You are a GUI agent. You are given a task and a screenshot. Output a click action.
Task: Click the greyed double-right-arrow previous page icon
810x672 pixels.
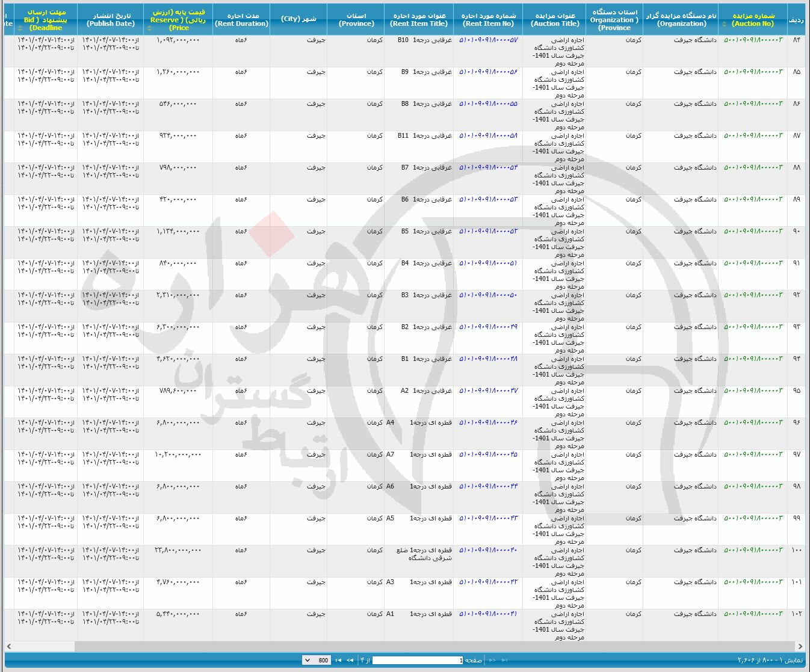(493, 660)
